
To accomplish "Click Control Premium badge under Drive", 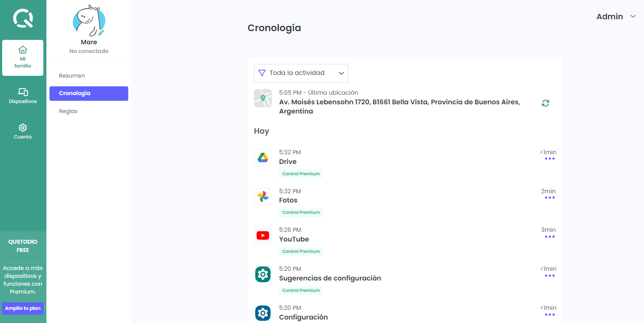I will pos(301,174).
